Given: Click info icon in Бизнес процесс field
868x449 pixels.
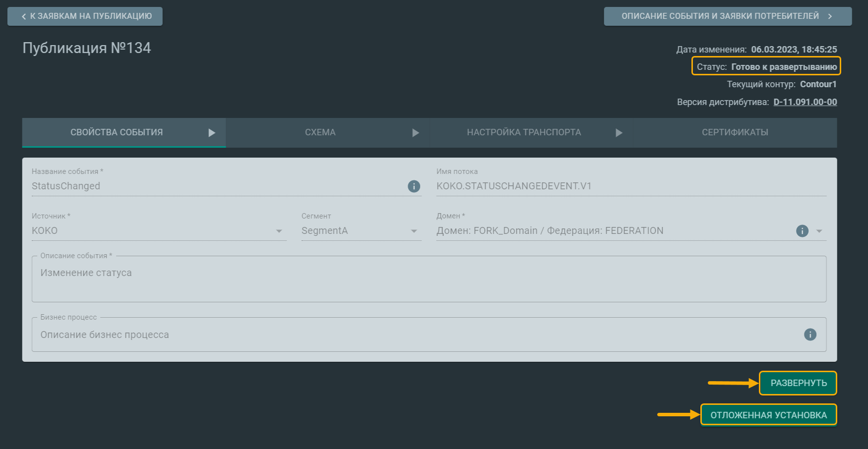Looking at the screenshot, I should (x=809, y=335).
